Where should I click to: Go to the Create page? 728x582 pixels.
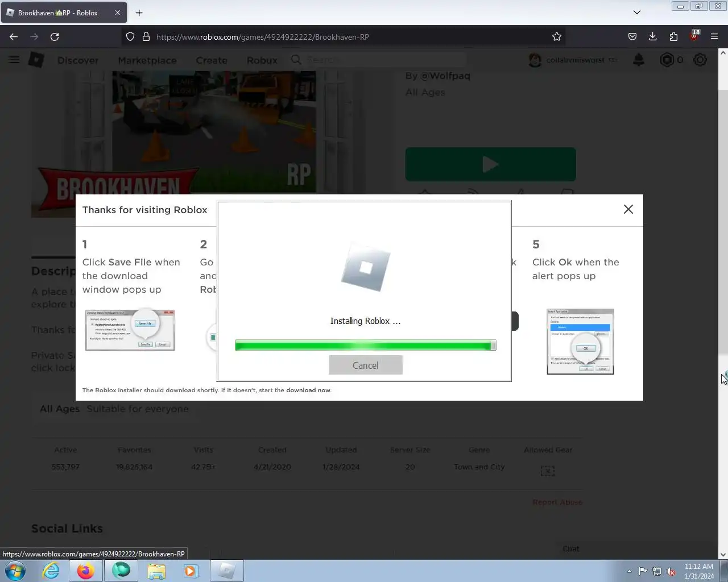coord(212,60)
